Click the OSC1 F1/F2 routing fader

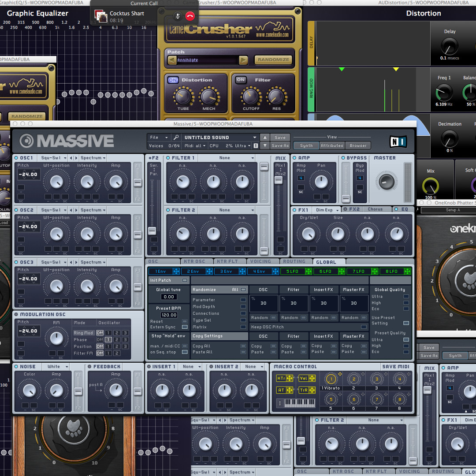point(138,182)
